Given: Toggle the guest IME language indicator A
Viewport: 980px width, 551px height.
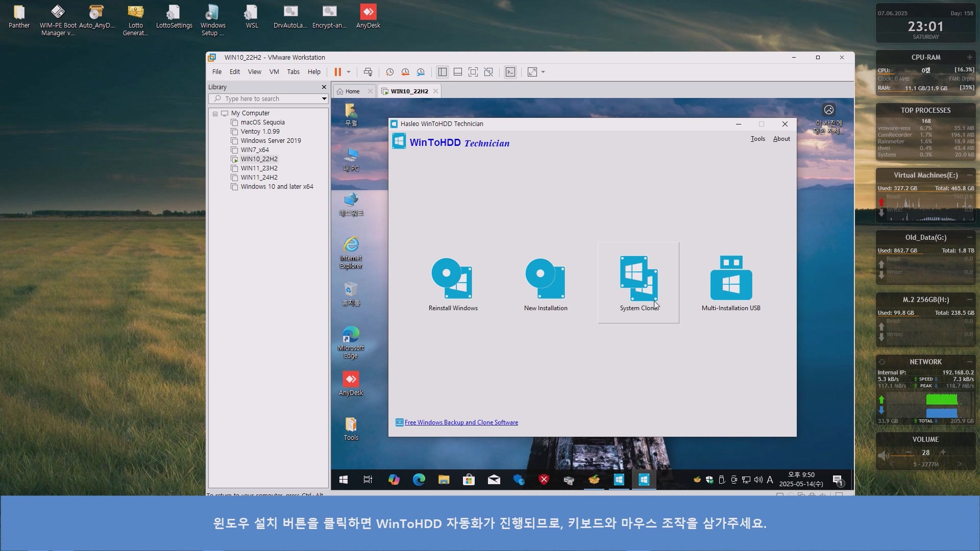Looking at the screenshot, I should click(770, 480).
